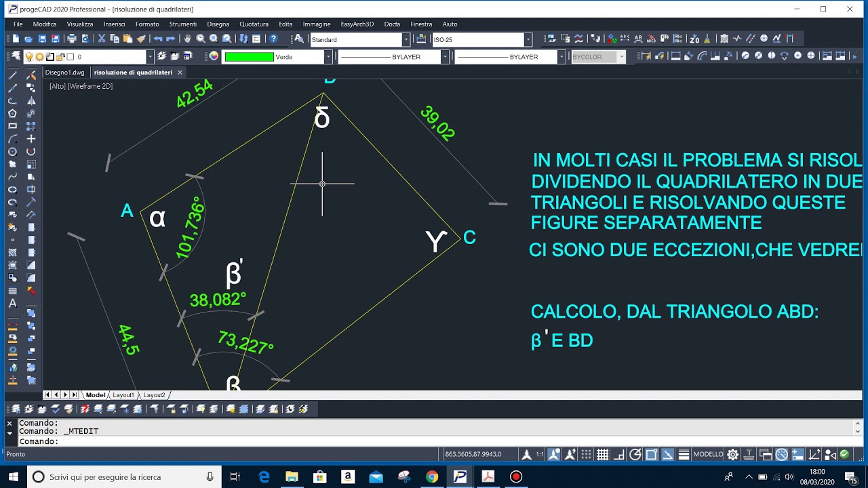Toggle Grid display in the status bar
Screen dimensions: 868x488
click(603, 454)
